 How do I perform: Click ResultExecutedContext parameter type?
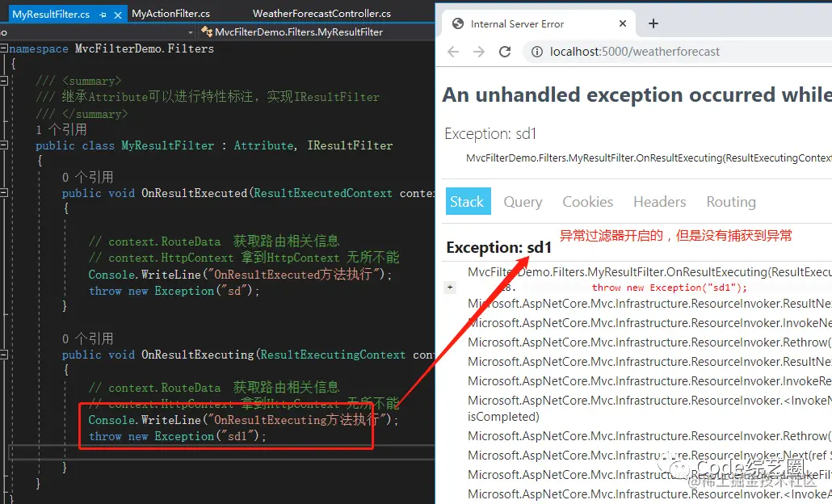(323, 193)
